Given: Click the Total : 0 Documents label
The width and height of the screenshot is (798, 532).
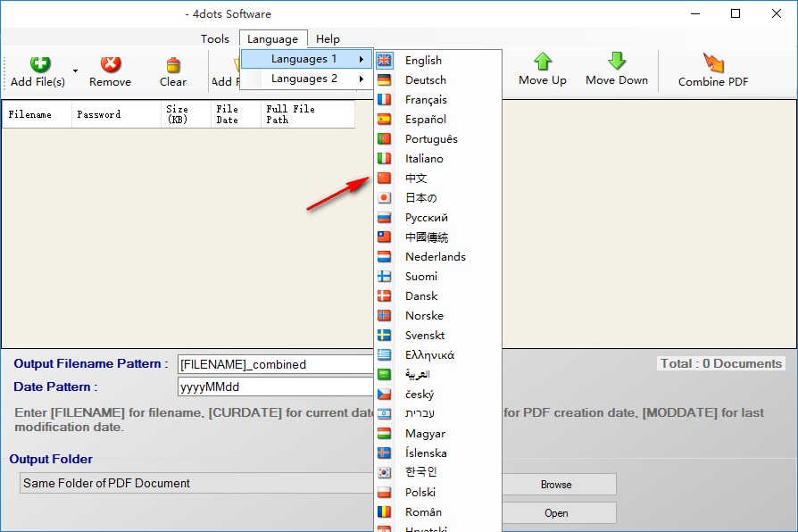Looking at the screenshot, I should point(720,363).
